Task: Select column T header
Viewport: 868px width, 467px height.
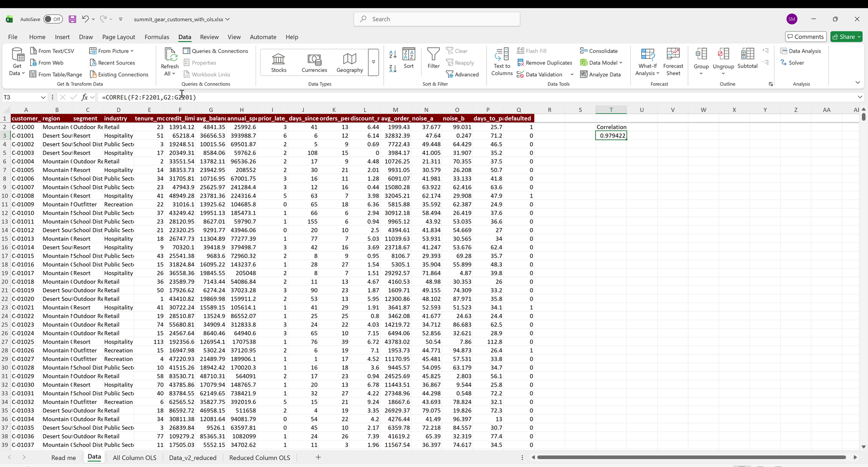Action: click(611, 110)
